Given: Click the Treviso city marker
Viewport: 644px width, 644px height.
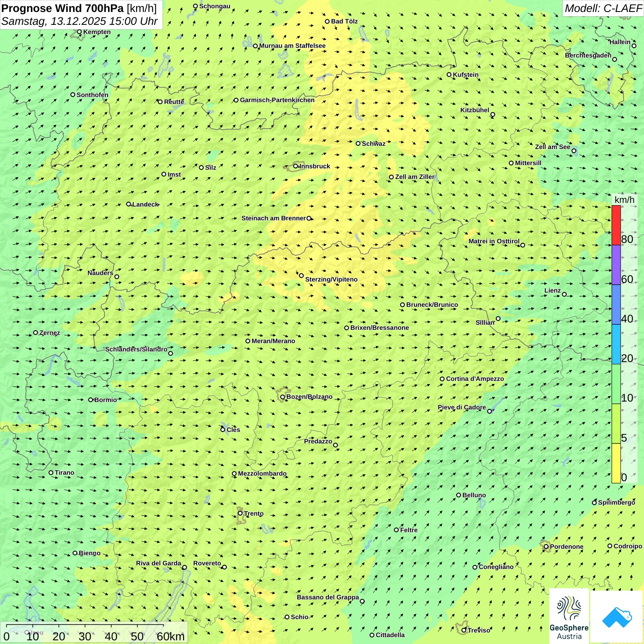Looking at the screenshot, I should coord(464,630).
